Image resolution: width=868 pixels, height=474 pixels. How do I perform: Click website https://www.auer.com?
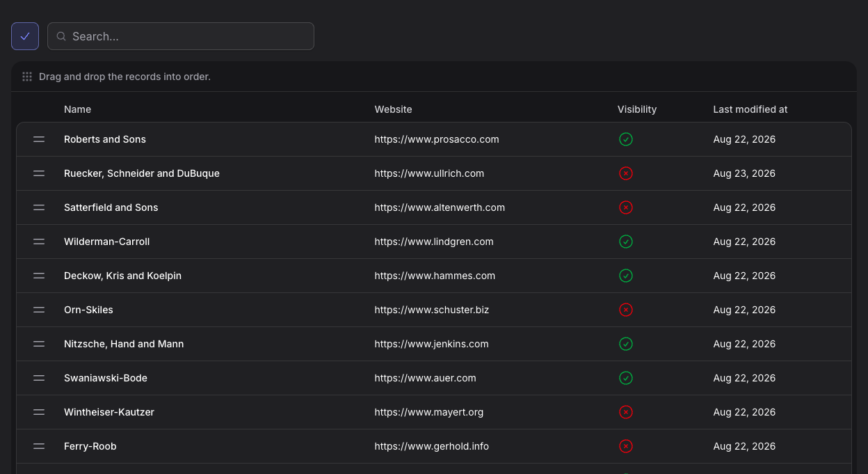click(425, 378)
